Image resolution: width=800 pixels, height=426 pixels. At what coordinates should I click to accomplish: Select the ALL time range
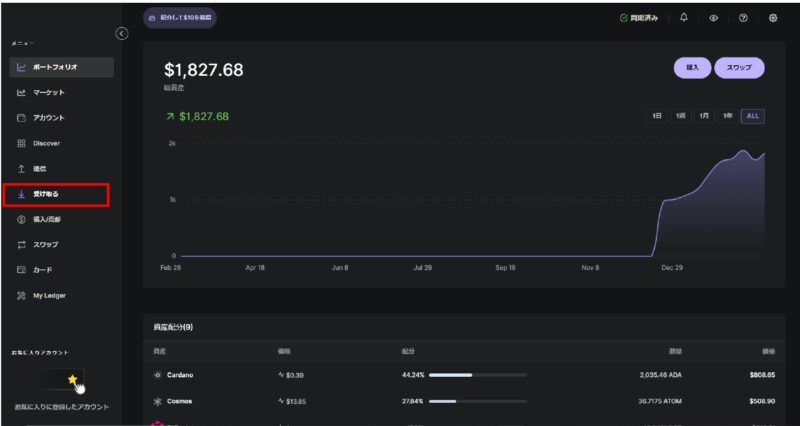click(x=752, y=116)
